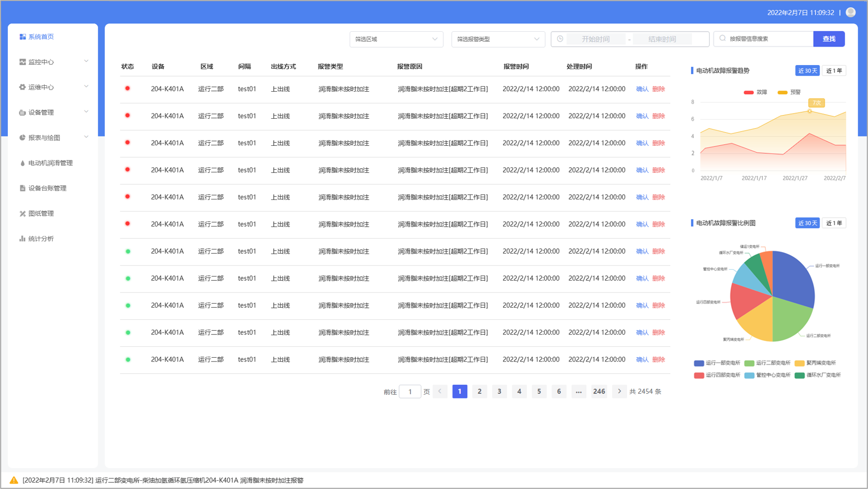Click the user avatar icon at top right

click(x=851, y=12)
